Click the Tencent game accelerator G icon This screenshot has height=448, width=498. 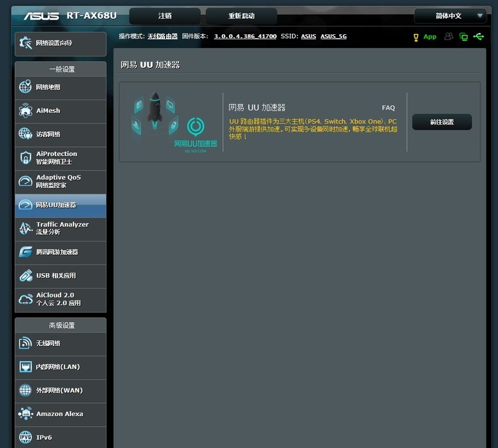click(x=26, y=252)
